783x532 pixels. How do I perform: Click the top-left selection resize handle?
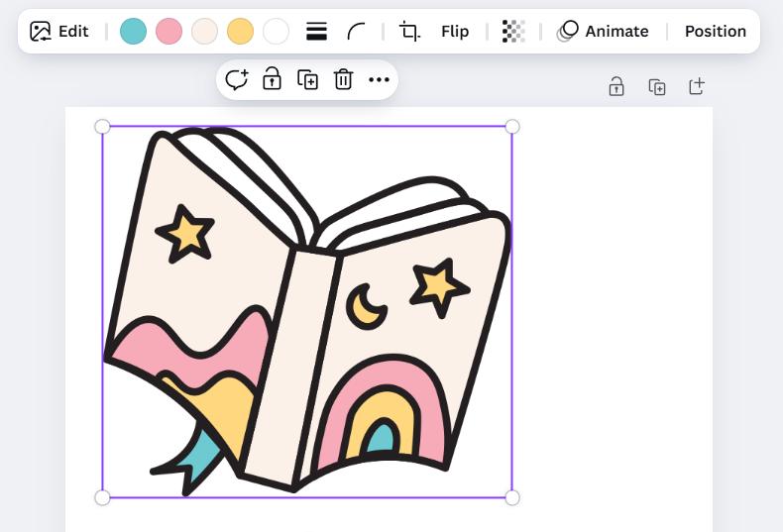coord(102,127)
